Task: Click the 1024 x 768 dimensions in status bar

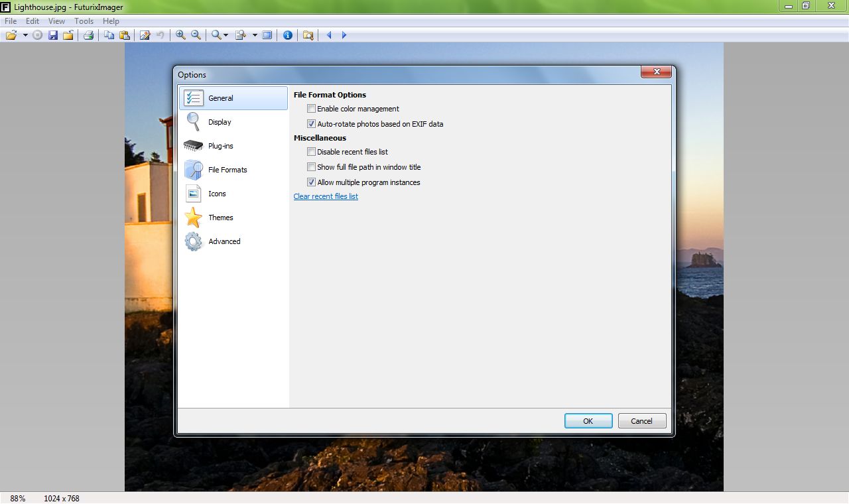Action: (62, 498)
